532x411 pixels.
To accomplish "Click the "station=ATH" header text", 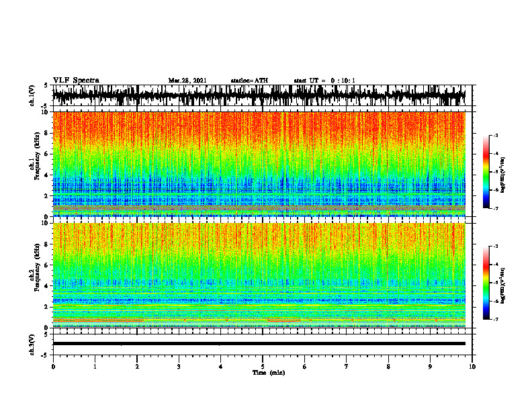I will [x=249, y=81].
